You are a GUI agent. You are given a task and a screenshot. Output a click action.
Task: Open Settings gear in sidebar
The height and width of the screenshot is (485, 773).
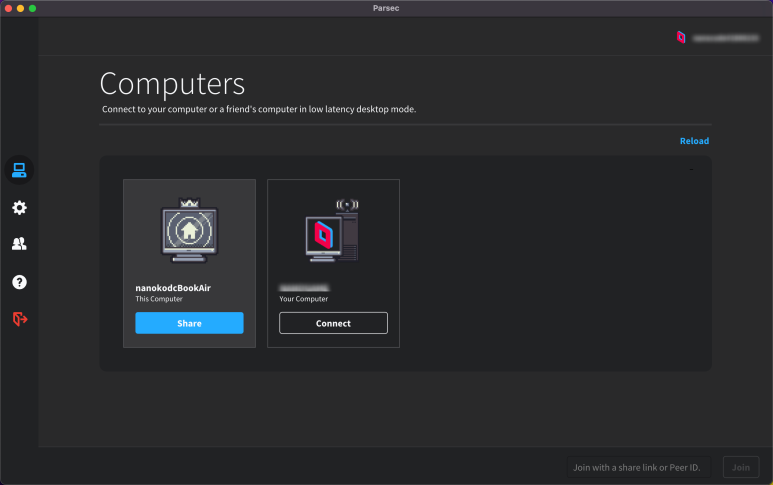tap(19, 208)
